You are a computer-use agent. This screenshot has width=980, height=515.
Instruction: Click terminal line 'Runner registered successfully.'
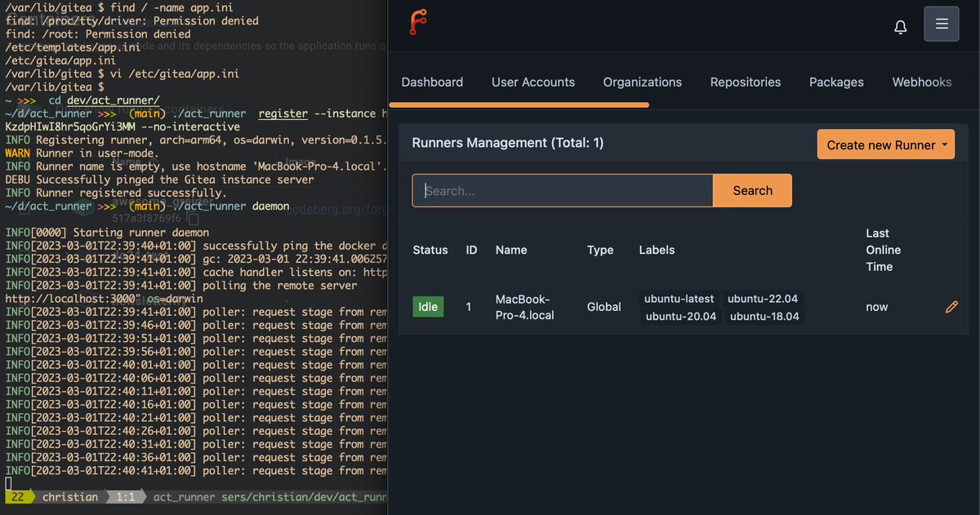pyautogui.click(x=114, y=193)
